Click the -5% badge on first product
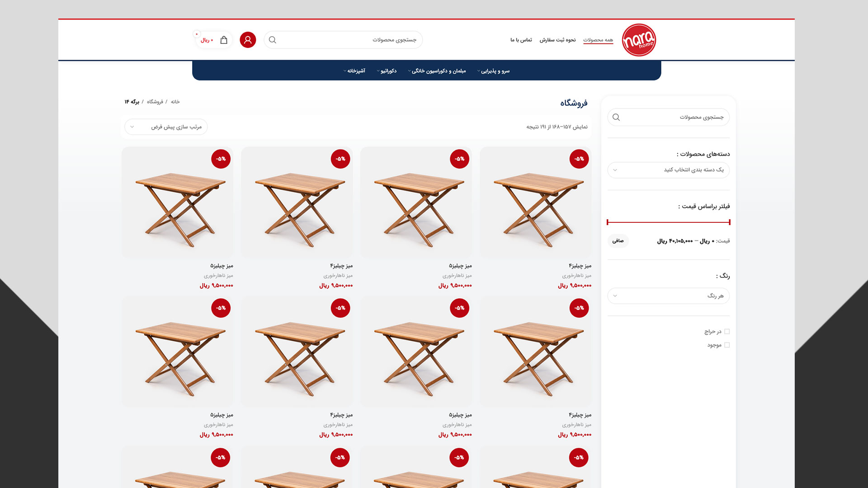This screenshot has height=488, width=868. tap(579, 159)
